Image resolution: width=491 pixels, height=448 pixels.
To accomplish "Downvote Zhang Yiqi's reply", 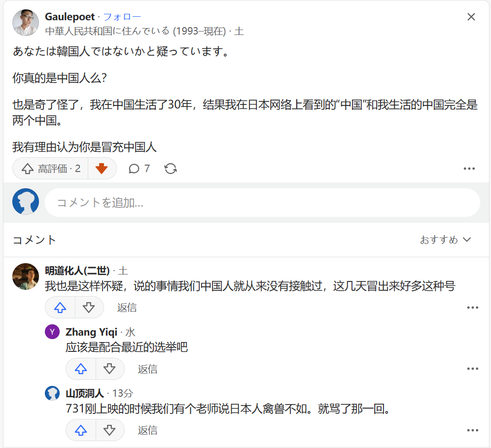I will click(109, 369).
